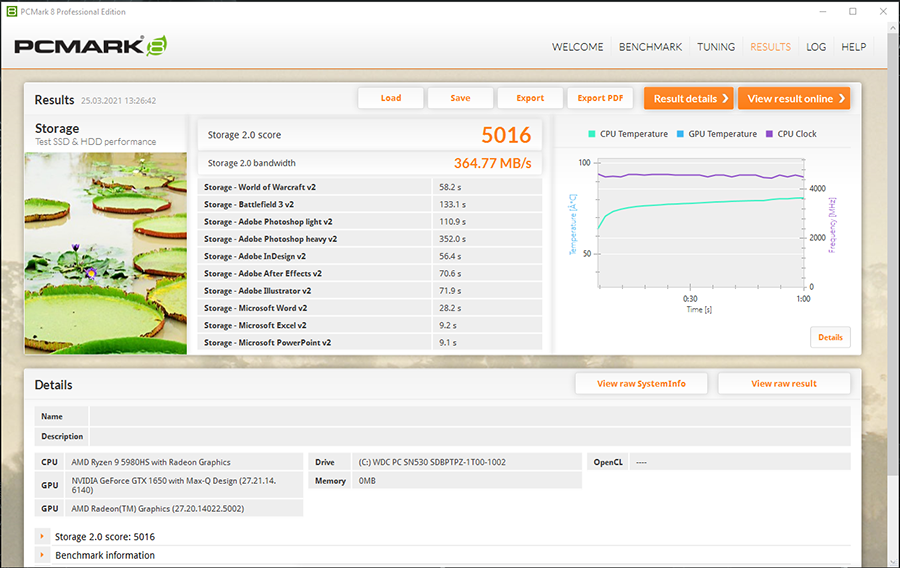
Task: Click the Save results button
Action: pyautogui.click(x=460, y=98)
